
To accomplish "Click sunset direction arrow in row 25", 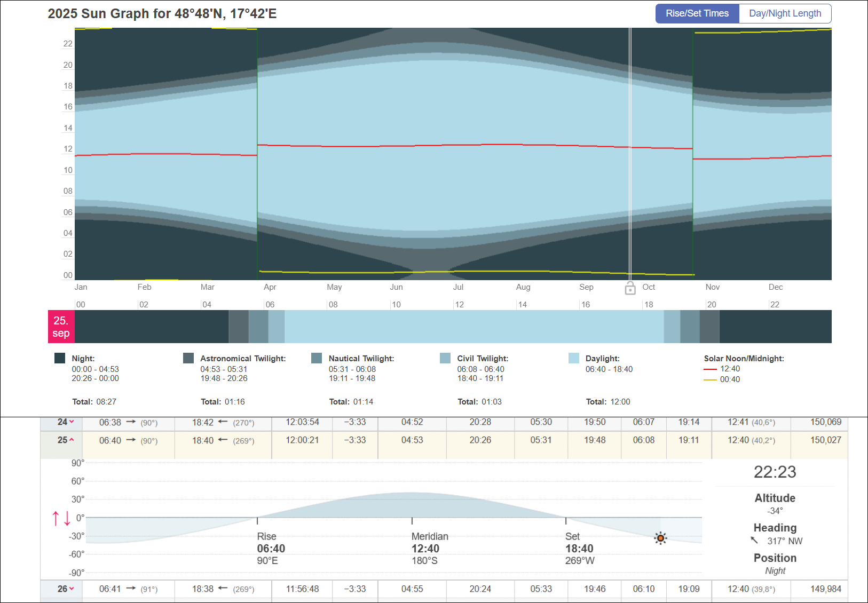I will point(223,440).
